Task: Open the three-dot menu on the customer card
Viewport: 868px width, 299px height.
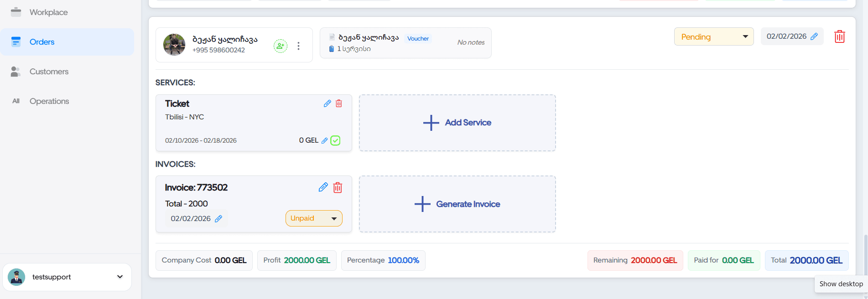Action: (298, 46)
